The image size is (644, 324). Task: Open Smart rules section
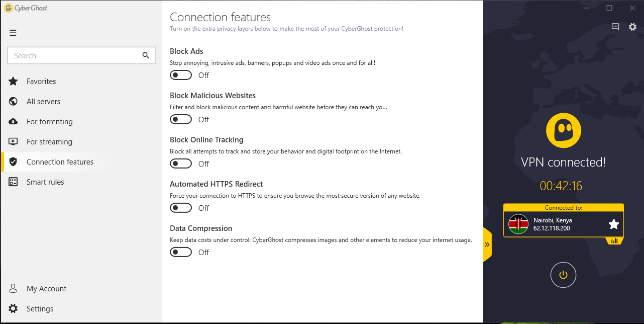pos(45,182)
